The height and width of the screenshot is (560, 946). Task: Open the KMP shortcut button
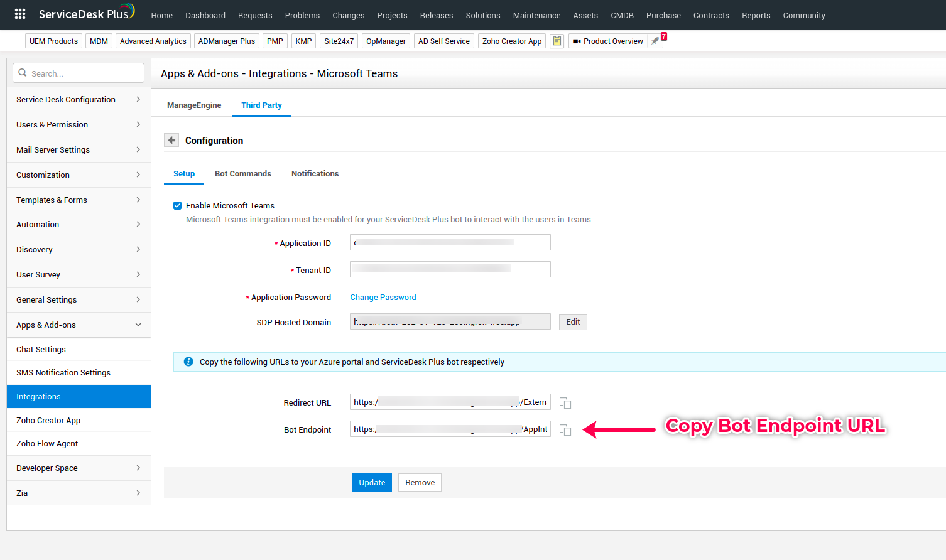point(303,41)
